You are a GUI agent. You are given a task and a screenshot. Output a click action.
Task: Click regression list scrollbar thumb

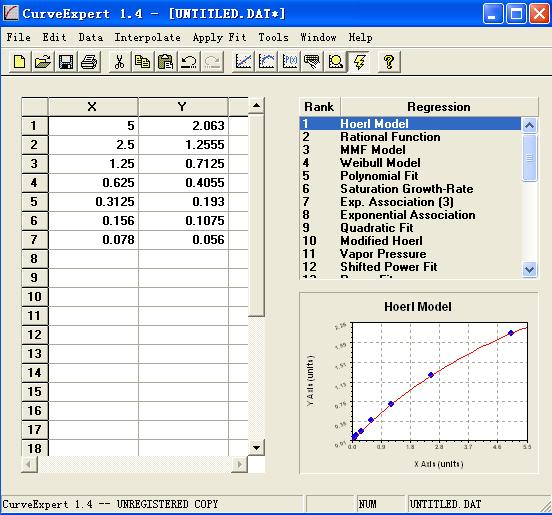point(529,158)
